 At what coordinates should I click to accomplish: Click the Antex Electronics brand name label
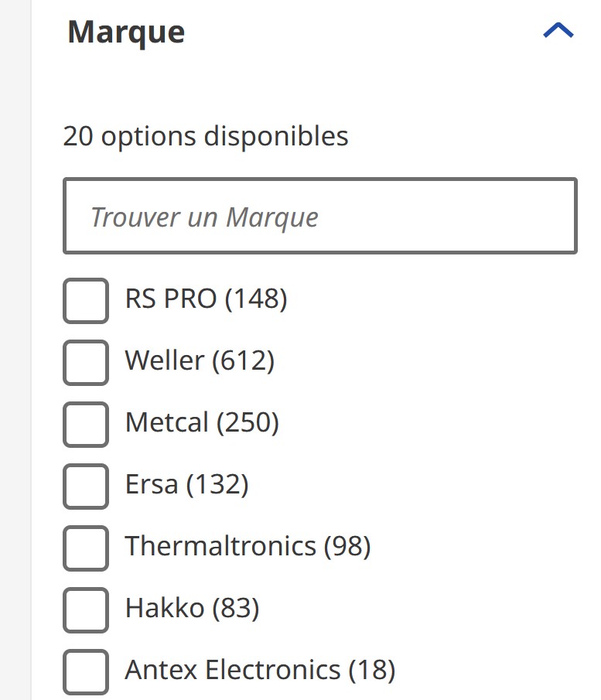click(x=233, y=669)
